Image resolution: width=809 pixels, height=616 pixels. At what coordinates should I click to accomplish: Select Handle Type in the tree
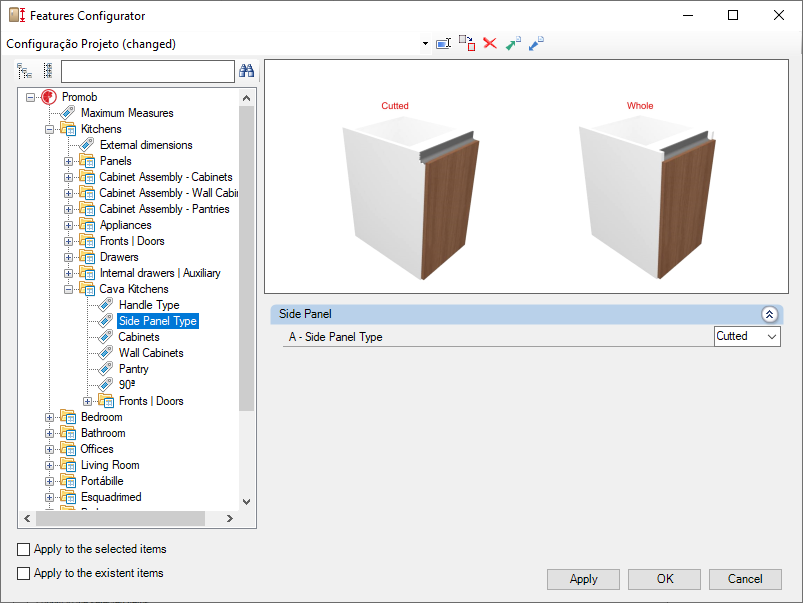[149, 305]
